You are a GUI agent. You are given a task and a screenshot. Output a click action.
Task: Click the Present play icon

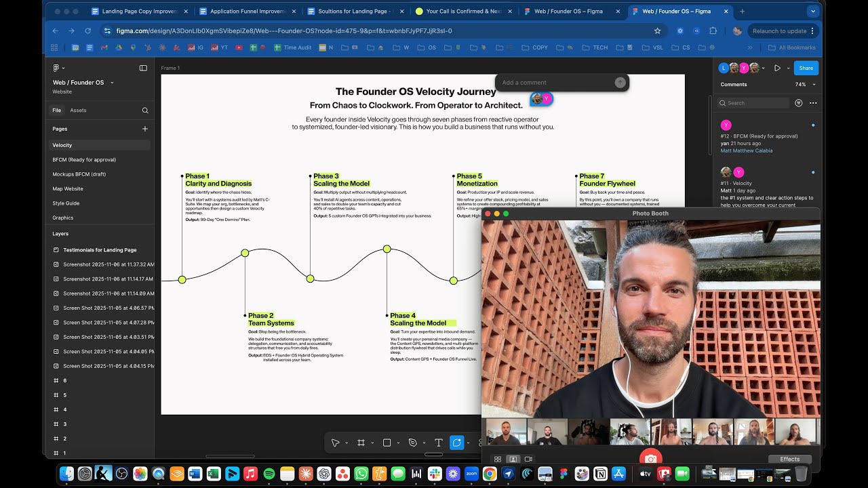click(x=777, y=68)
